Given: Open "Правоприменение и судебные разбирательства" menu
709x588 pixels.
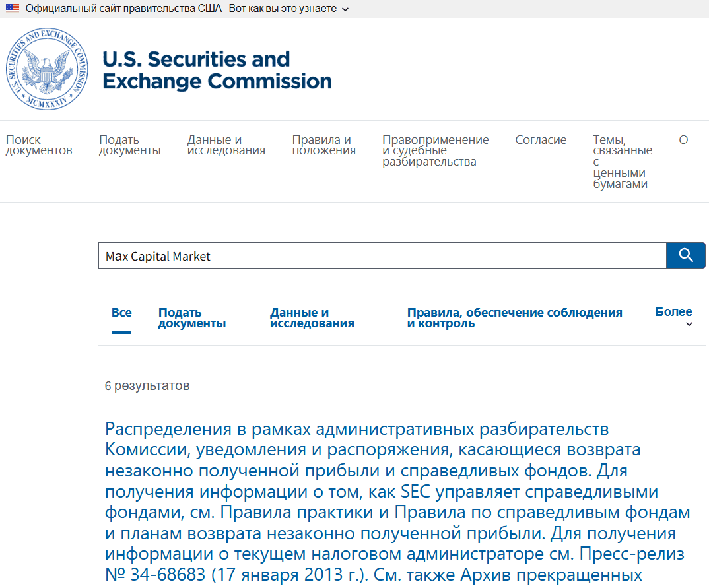Looking at the screenshot, I should point(435,150).
